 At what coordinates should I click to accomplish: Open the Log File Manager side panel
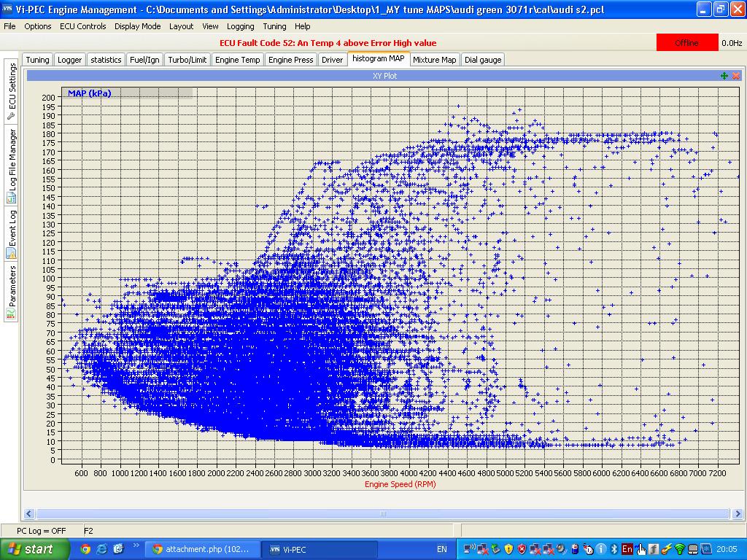point(12,166)
